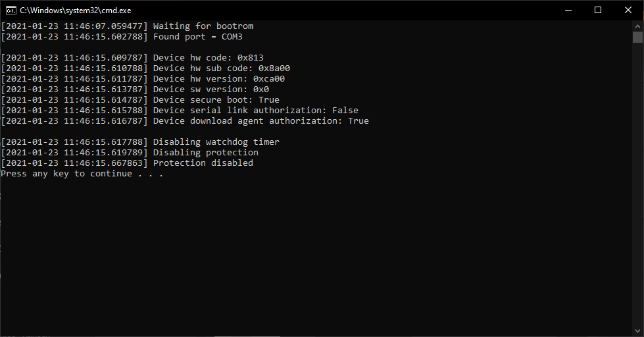Click the "Waiting for bootrom" log line
Image resolution: width=644 pixels, height=337 pixels.
tap(203, 26)
